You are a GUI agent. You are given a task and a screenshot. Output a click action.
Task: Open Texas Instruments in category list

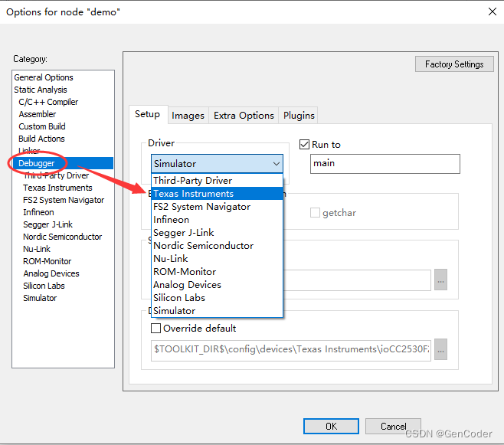coord(57,188)
